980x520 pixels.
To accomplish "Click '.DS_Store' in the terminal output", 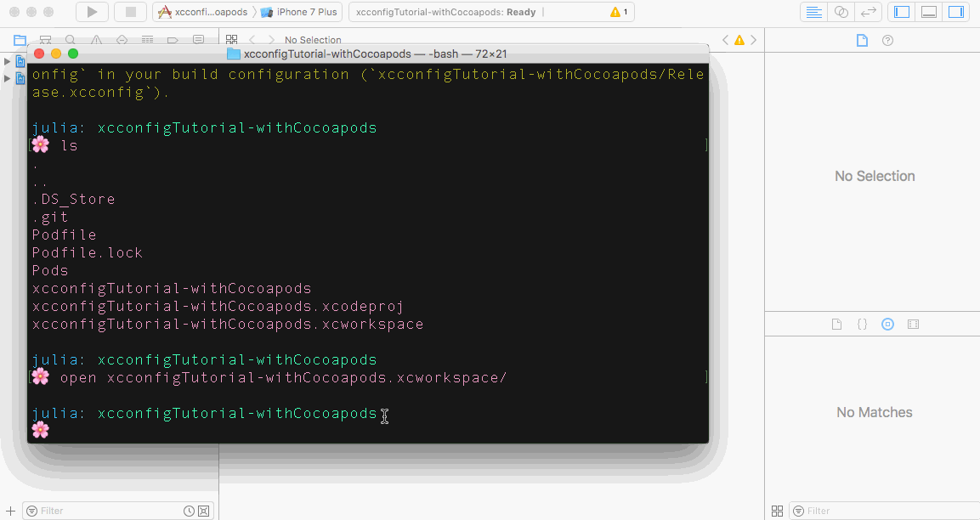I will coord(74,199).
